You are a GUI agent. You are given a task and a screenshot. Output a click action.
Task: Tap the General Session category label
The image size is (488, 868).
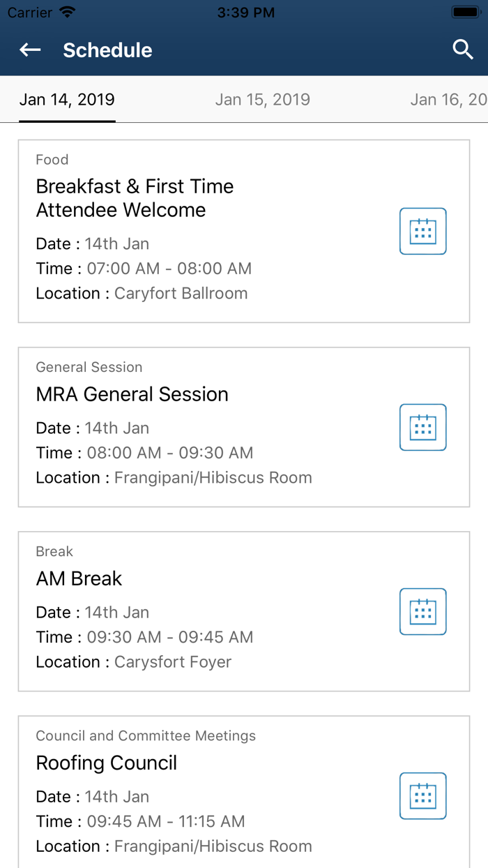89,367
